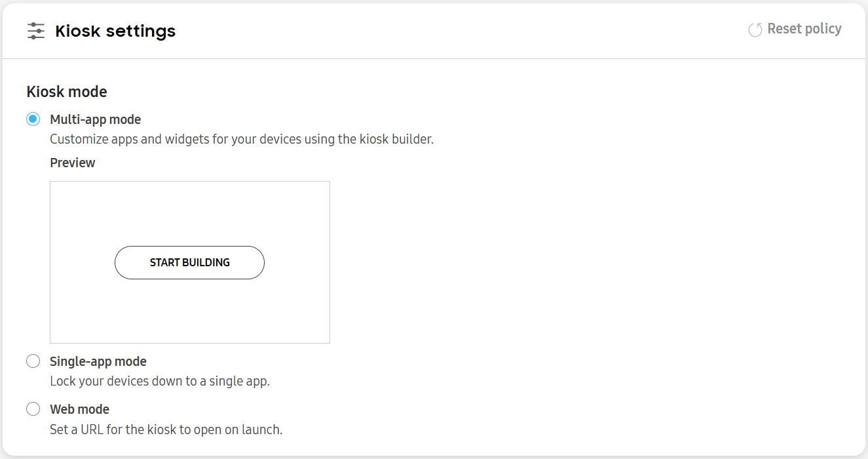
Task: Select the Web mode radio button
Action: [x=33, y=409]
